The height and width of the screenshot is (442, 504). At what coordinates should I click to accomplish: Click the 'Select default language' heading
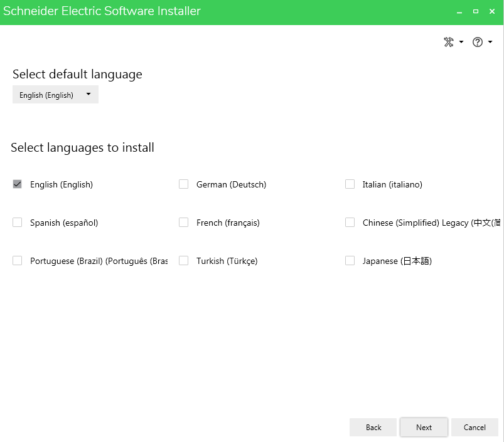(x=77, y=75)
